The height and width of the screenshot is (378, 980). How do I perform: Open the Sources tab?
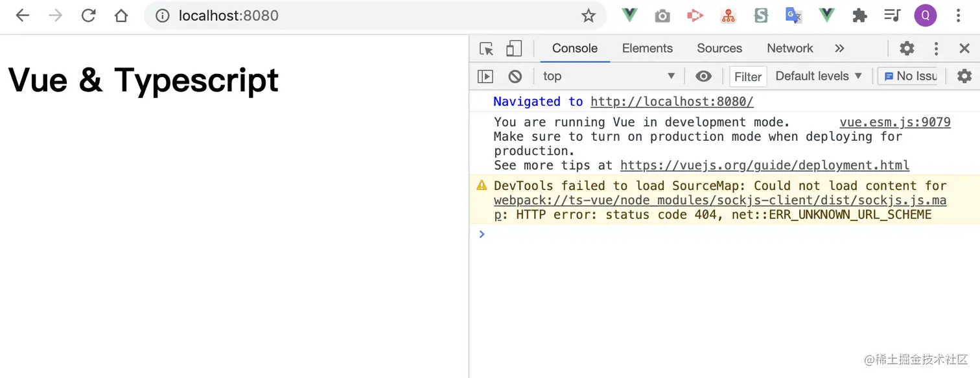coord(719,48)
